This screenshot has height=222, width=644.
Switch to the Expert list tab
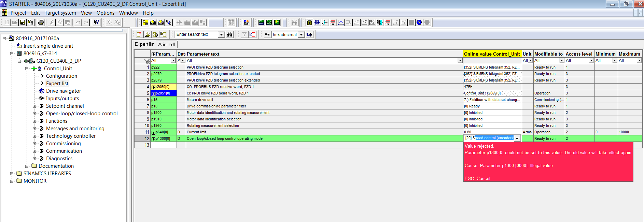(144, 44)
